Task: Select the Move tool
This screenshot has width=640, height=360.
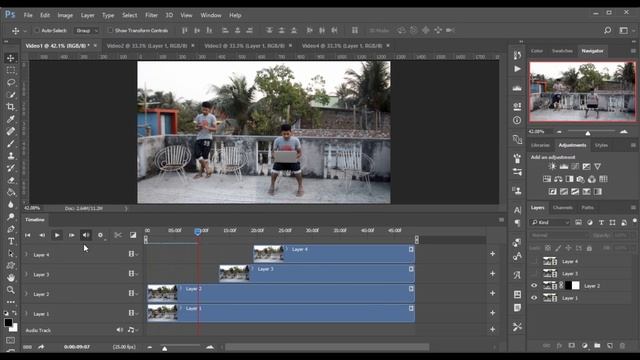Action: (11, 58)
